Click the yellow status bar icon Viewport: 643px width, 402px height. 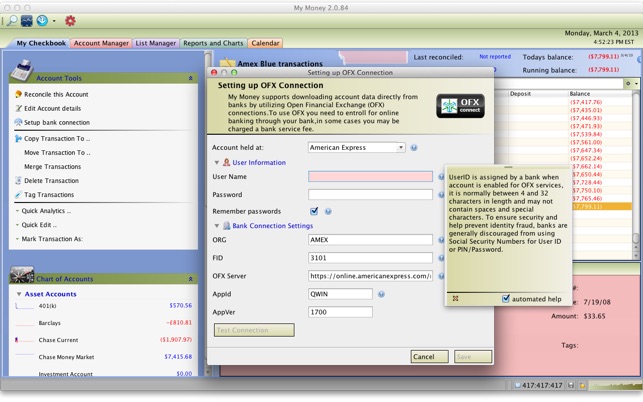pyautogui.click(x=582, y=385)
